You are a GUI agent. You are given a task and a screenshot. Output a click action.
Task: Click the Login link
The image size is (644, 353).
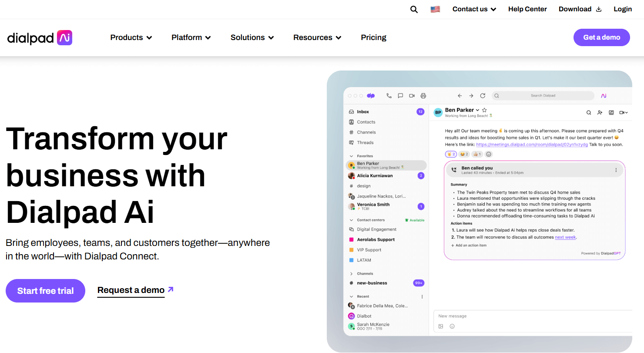pyautogui.click(x=623, y=9)
